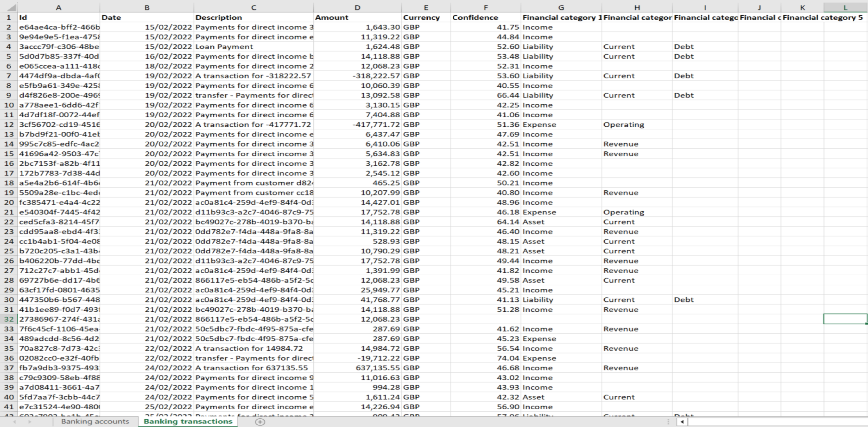Image resolution: width=868 pixels, height=427 pixels.
Task: Select amount cell -417,771.72
Action: tap(357, 125)
